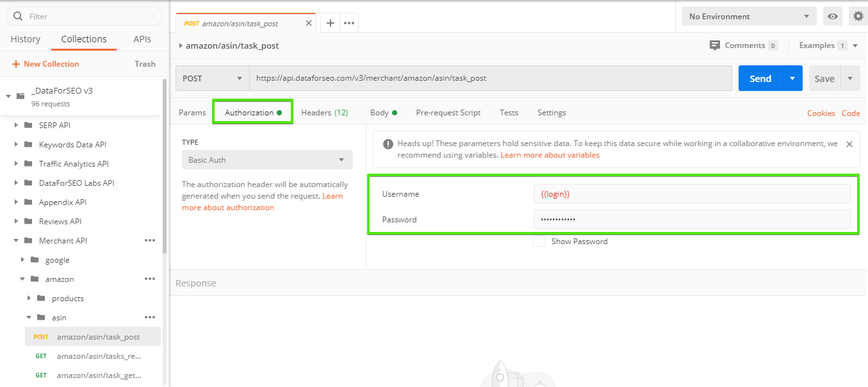Follow the Learn more about variables link

[550, 155]
